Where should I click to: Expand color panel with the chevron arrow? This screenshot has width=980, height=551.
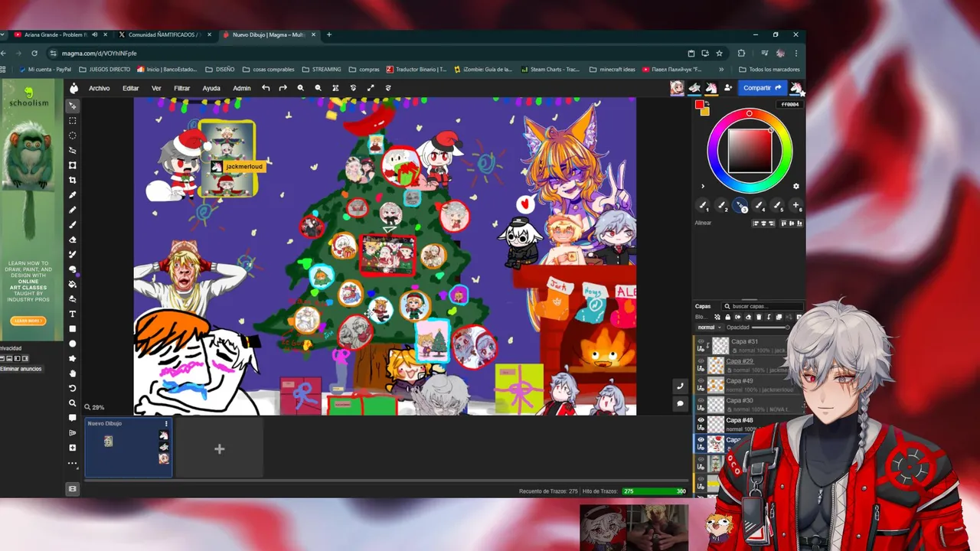[703, 186]
